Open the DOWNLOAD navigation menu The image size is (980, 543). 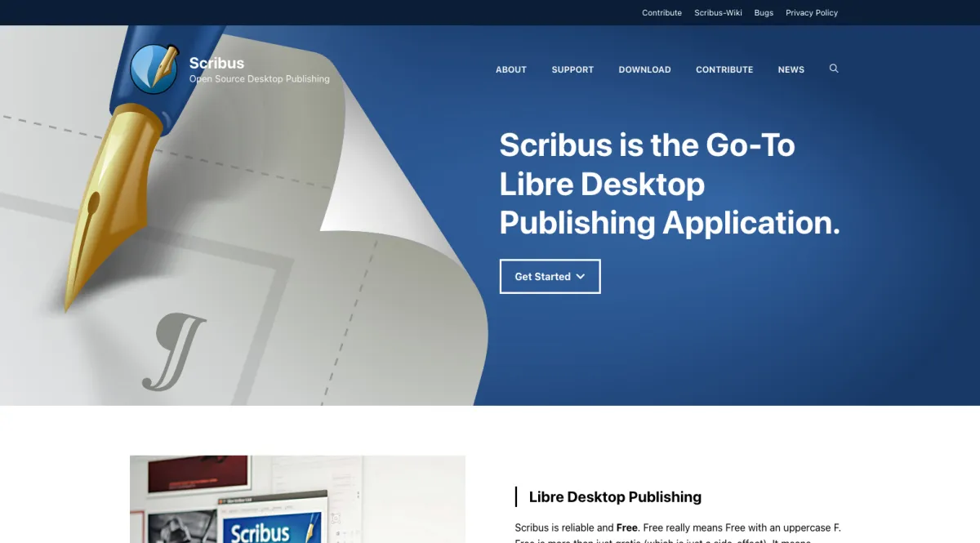[644, 69]
